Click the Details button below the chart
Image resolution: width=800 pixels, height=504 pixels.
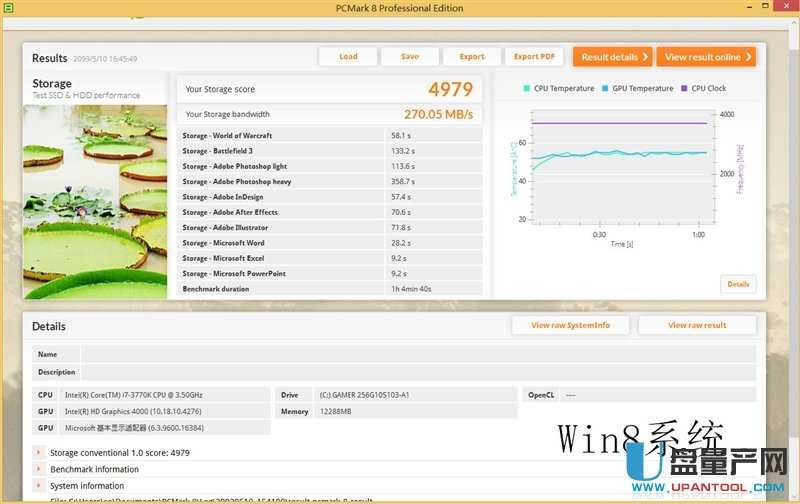pos(738,284)
